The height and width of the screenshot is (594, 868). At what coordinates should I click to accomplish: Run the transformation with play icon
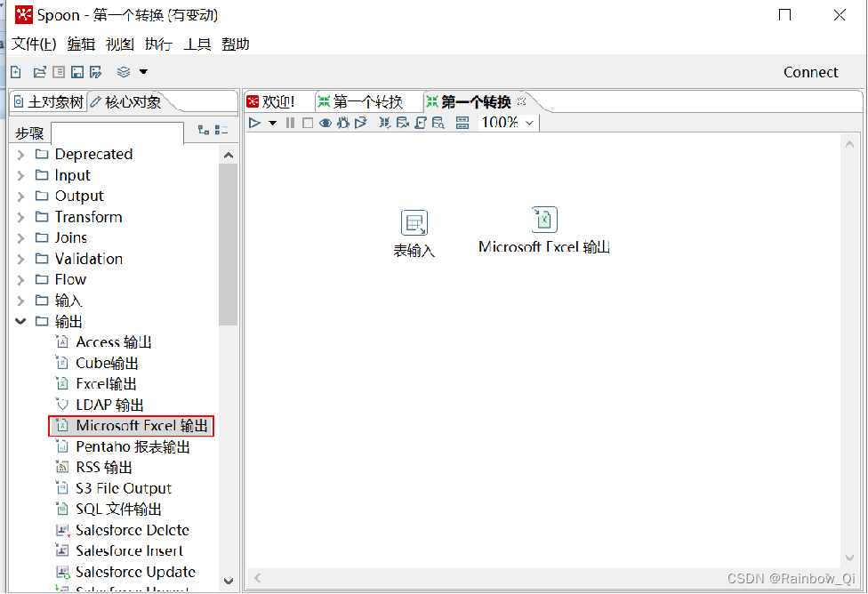(254, 123)
